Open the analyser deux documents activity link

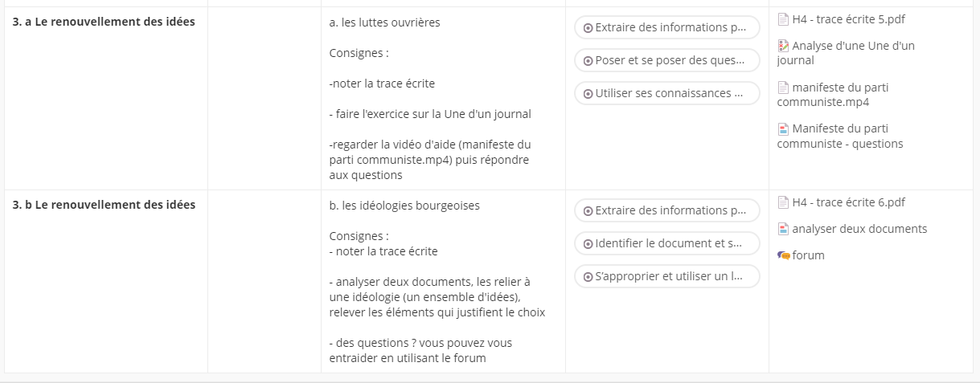pos(859,229)
